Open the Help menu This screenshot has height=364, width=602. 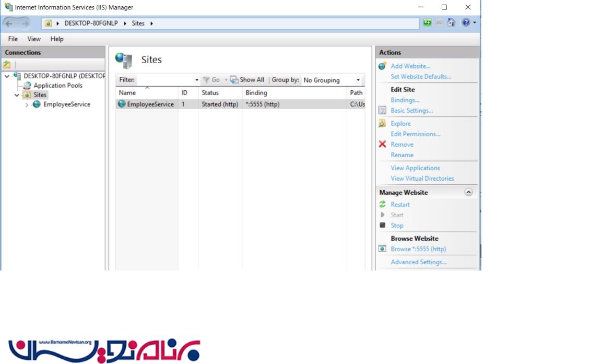57,39
